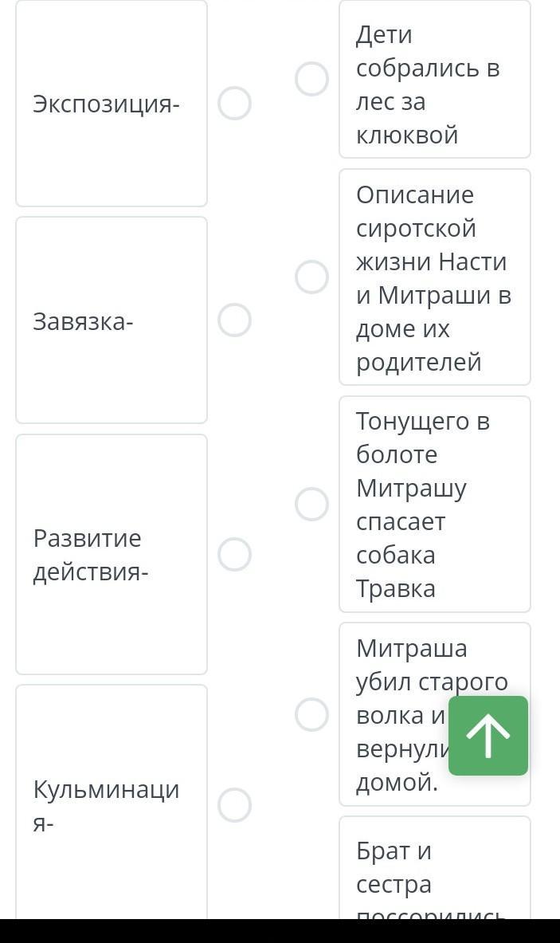The image size is (560, 943).
Task: Select the radio circle next to Завязка-
Action: [234, 320]
